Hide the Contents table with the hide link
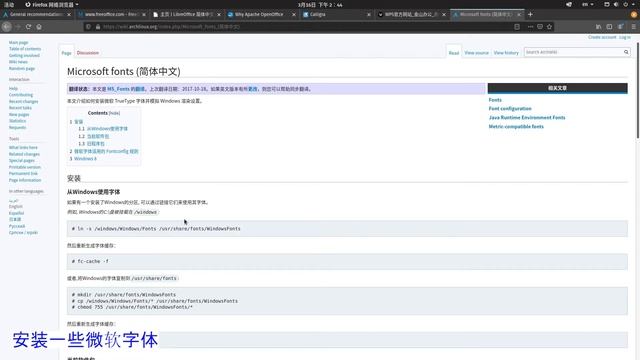The image size is (640, 360). click(x=114, y=113)
